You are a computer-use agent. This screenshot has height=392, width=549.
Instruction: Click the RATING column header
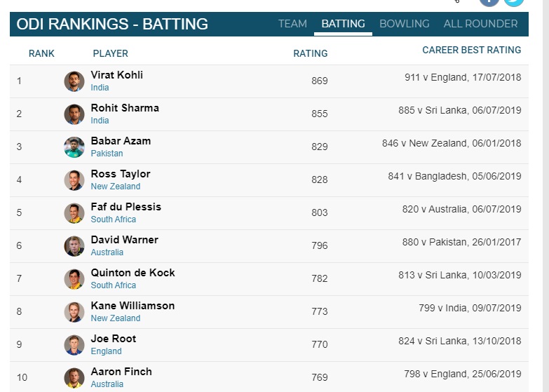(x=310, y=53)
